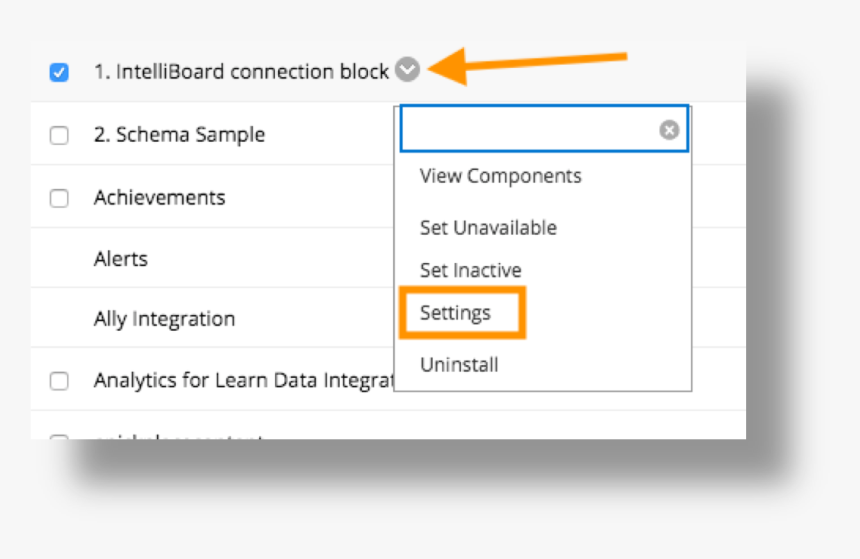This screenshot has width=860, height=559.
Task: Select the Alerts list entry
Action: click(121, 258)
